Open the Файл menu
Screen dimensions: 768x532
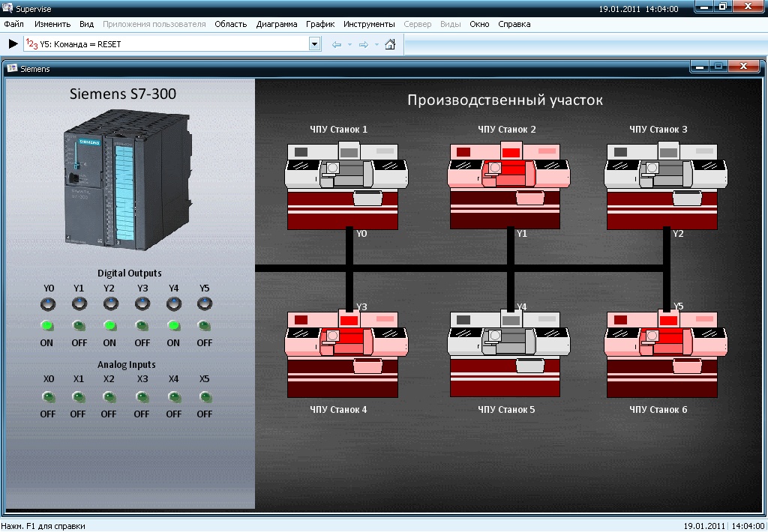[13, 24]
